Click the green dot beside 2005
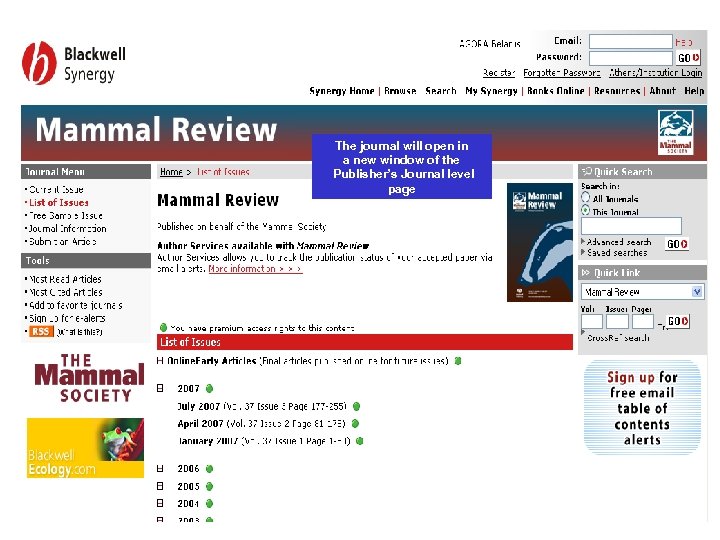The image size is (720, 540). [209, 486]
